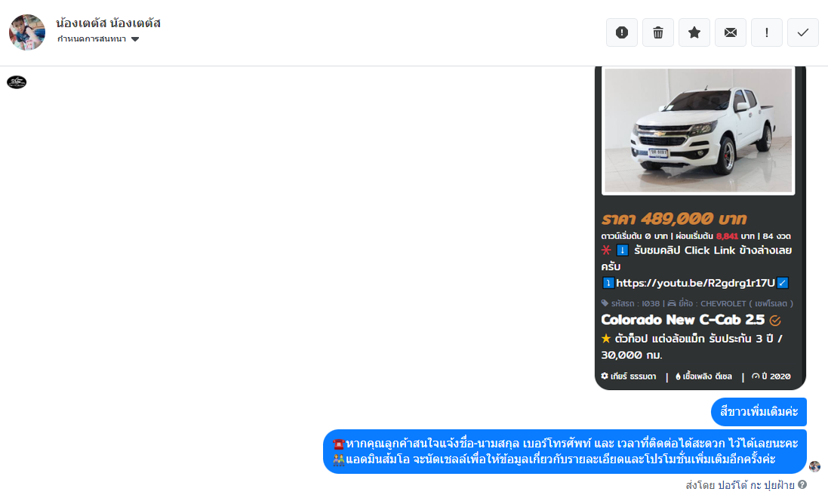Select the sender note ส่งโดย ปอร์โต้ กะ ปุยฝ้าย

pyautogui.click(x=740, y=485)
